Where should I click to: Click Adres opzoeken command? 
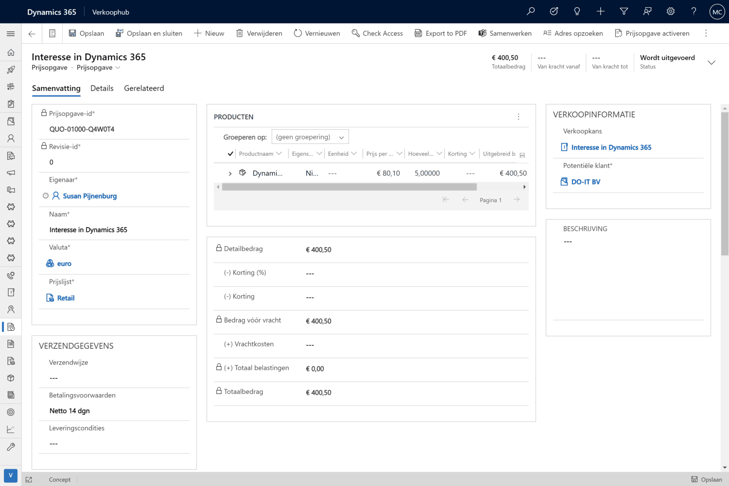573,33
